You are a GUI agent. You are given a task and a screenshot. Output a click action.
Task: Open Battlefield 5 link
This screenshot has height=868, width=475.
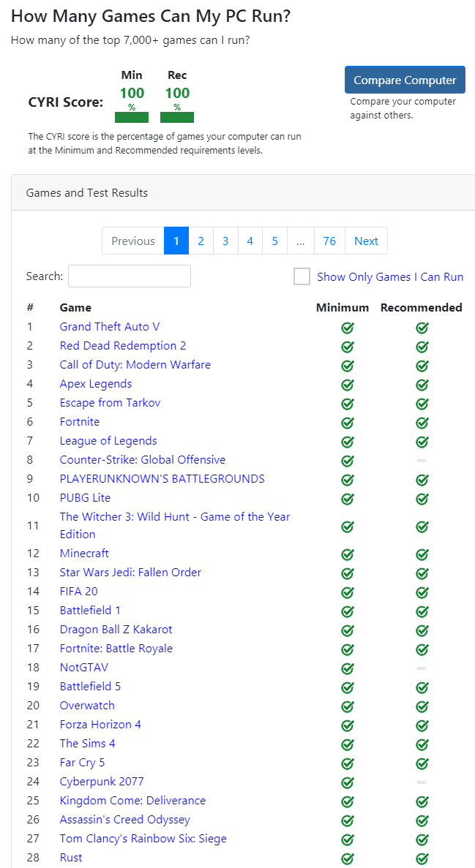pyautogui.click(x=90, y=687)
